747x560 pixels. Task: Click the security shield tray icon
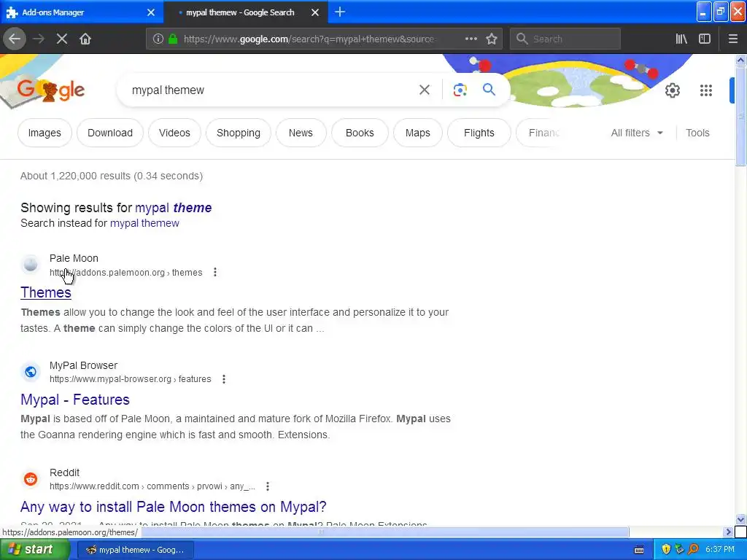(665, 549)
